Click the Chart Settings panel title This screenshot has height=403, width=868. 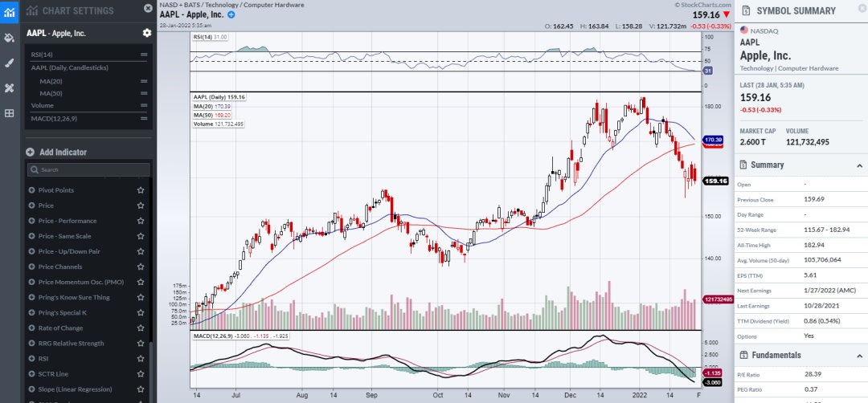78,10
